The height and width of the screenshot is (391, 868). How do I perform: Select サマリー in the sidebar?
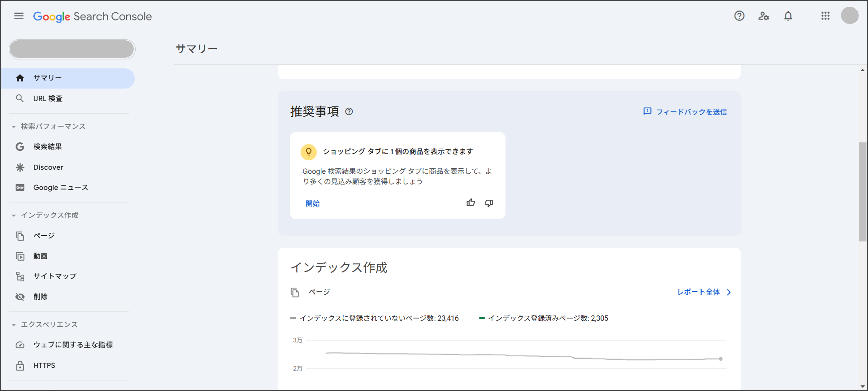[67, 78]
